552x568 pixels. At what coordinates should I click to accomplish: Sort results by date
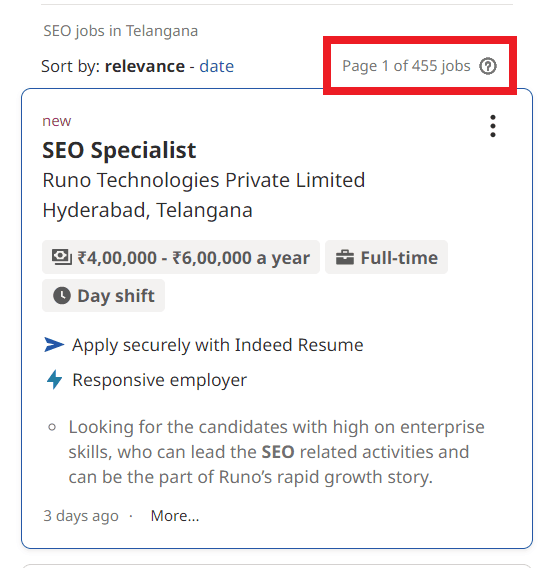217,66
